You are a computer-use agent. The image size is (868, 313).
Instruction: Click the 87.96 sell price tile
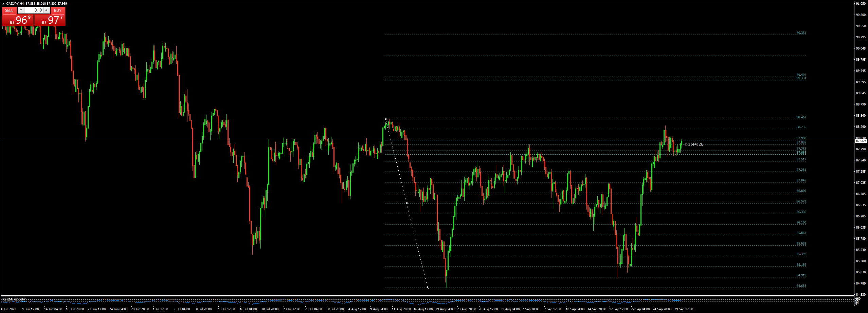click(18, 20)
